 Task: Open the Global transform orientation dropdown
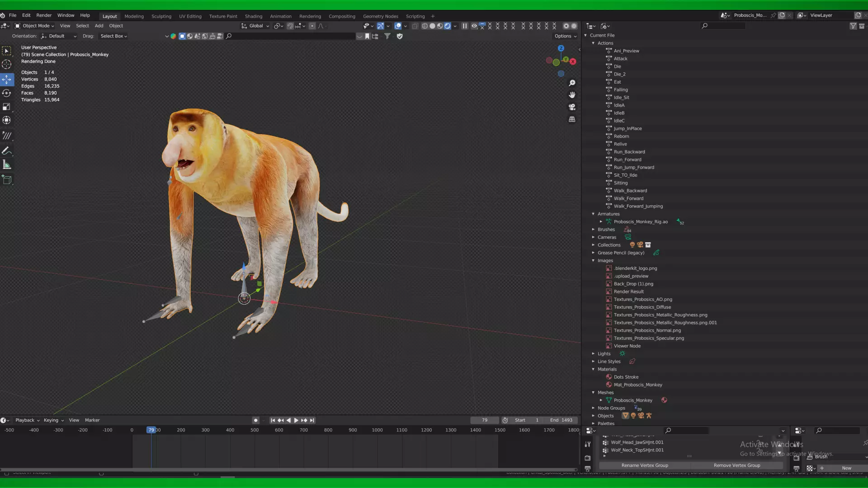[255, 26]
